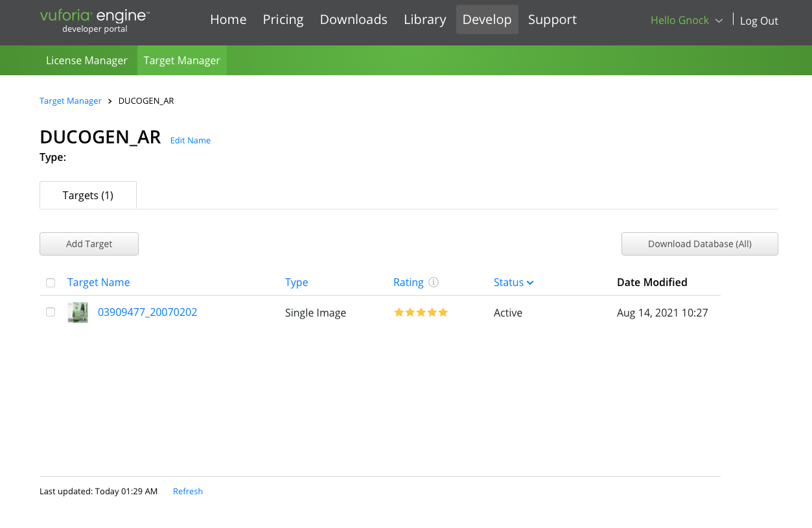812x528 pixels.
Task: Click the Type: label under the heading
Action: (53, 157)
